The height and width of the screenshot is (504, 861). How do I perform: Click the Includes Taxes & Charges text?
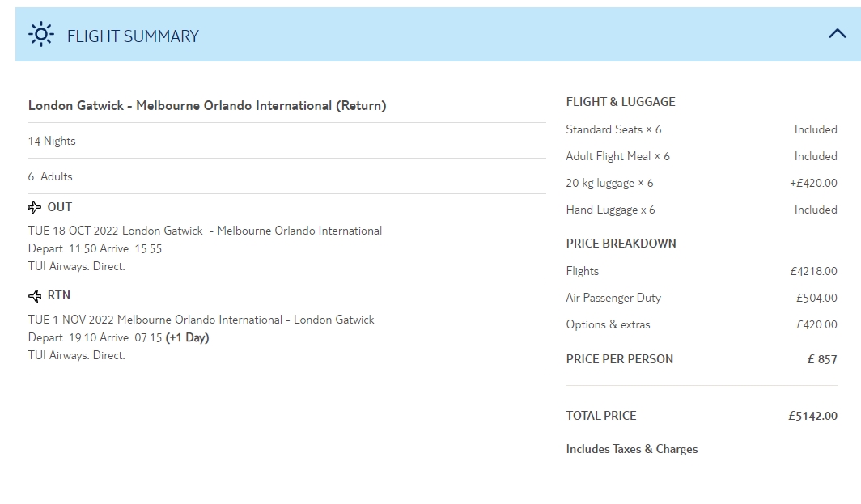[631, 449]
